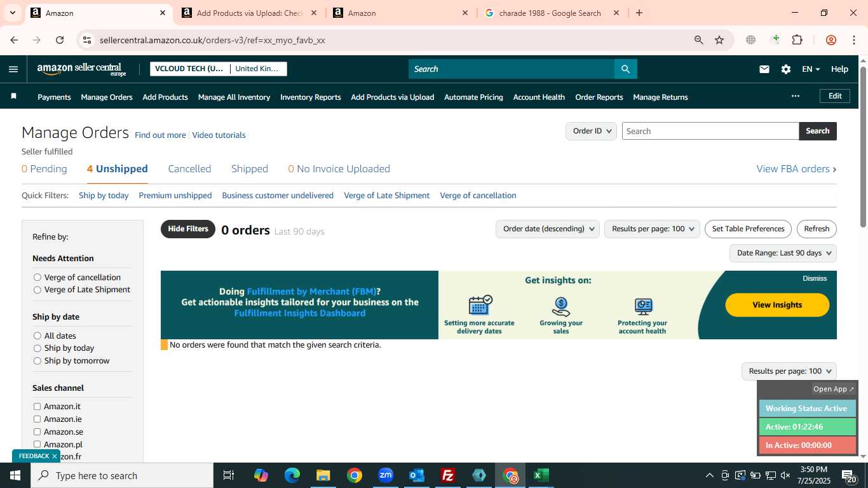The image size is (868, 488).
Task: Open the Chrome extensions puzzle icon
Action: pos(797,40)
